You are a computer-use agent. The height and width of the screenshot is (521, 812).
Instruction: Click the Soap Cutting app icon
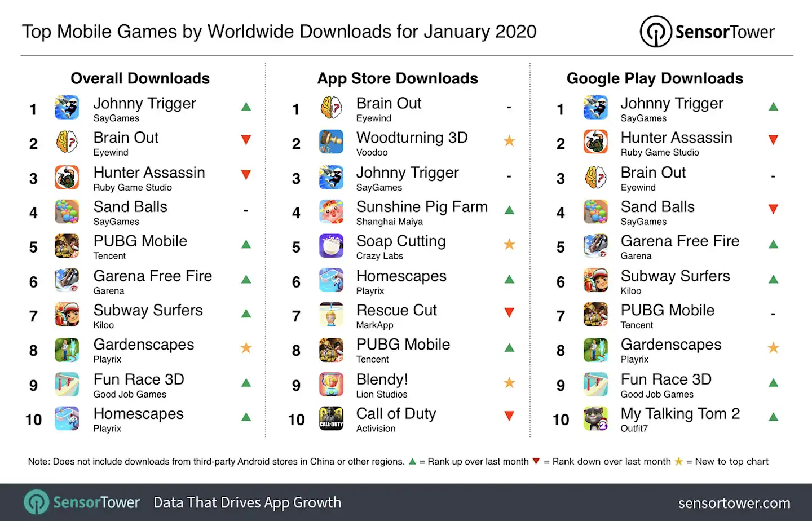click(331, 246)
